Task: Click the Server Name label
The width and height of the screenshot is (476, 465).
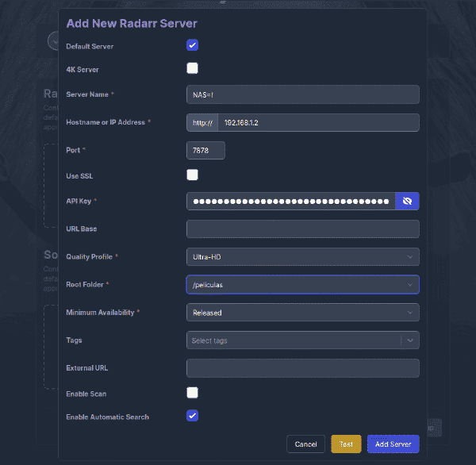Action: [87, 94]
